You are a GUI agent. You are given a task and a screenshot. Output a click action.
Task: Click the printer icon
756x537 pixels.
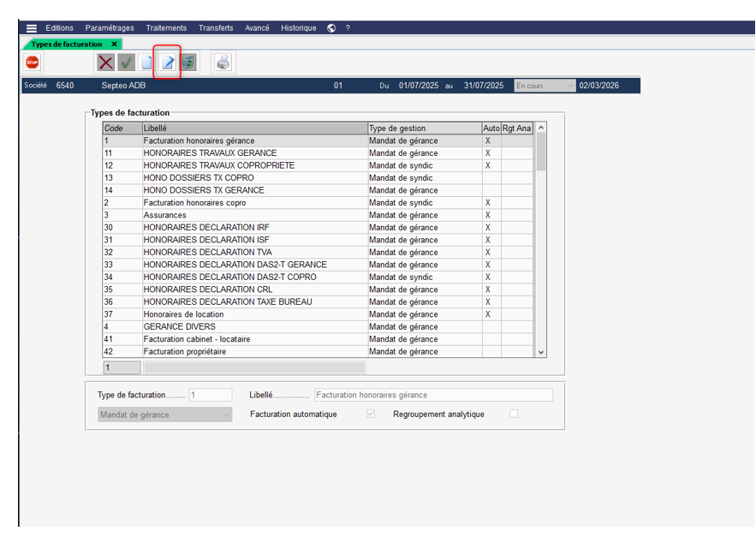[x=223, y=63]
